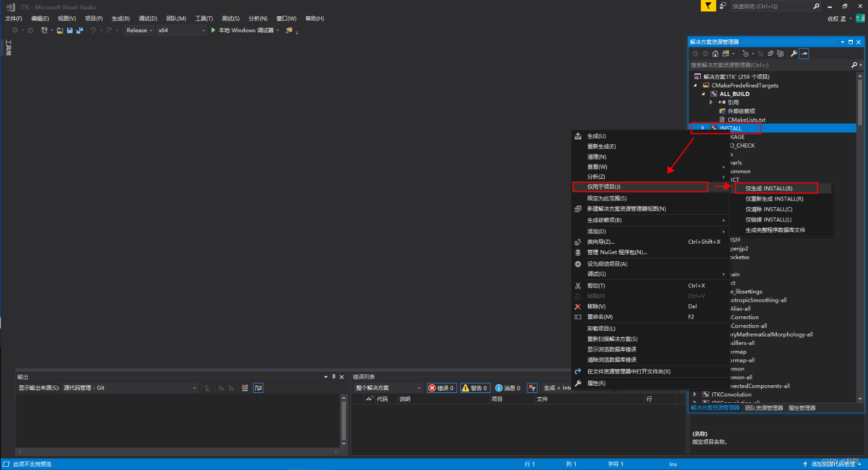Open the Error List scope dropdown

point(388,388)
